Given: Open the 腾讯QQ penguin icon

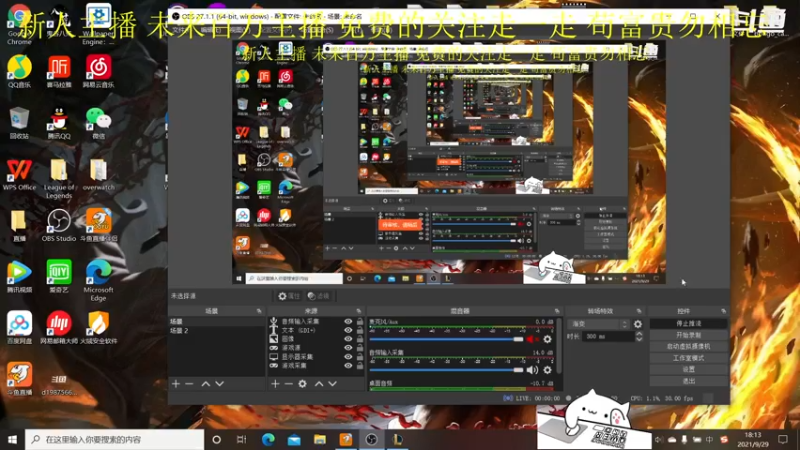Looking at the screenshot, I should (59, 123).
